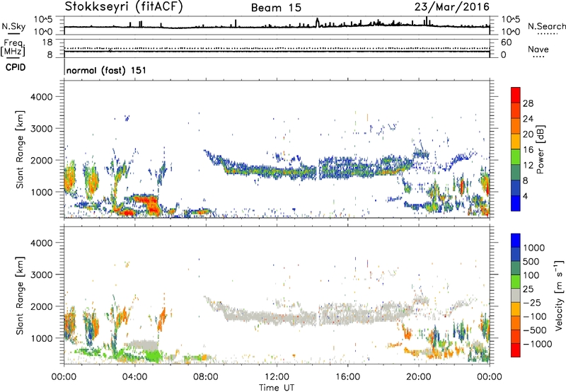Click the gray ground-scatter band at 12:00 in the velocity plot

click(x=277, y=318)
